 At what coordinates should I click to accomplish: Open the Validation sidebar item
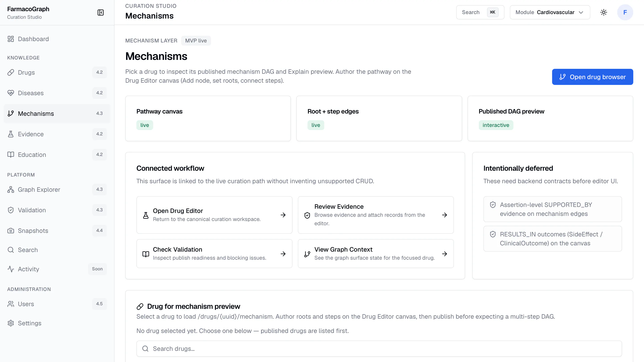click(x=57, y=210)
